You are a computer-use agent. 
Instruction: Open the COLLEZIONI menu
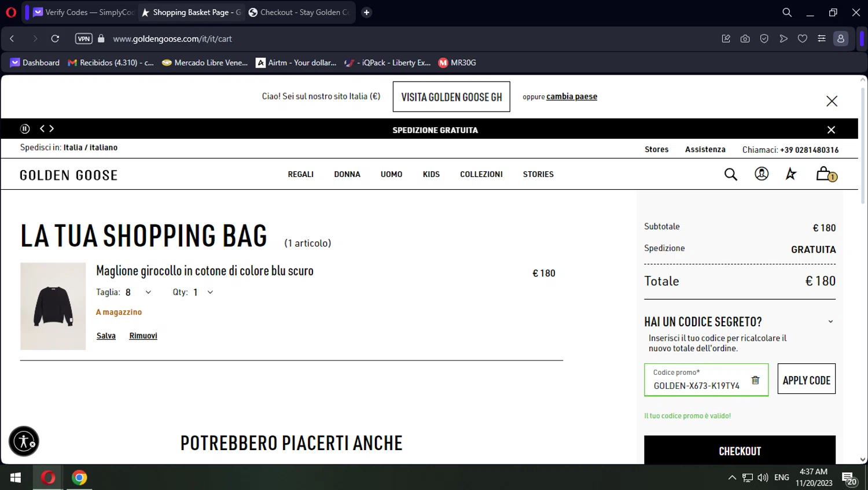pyautogui.click(x=481, y=174)
